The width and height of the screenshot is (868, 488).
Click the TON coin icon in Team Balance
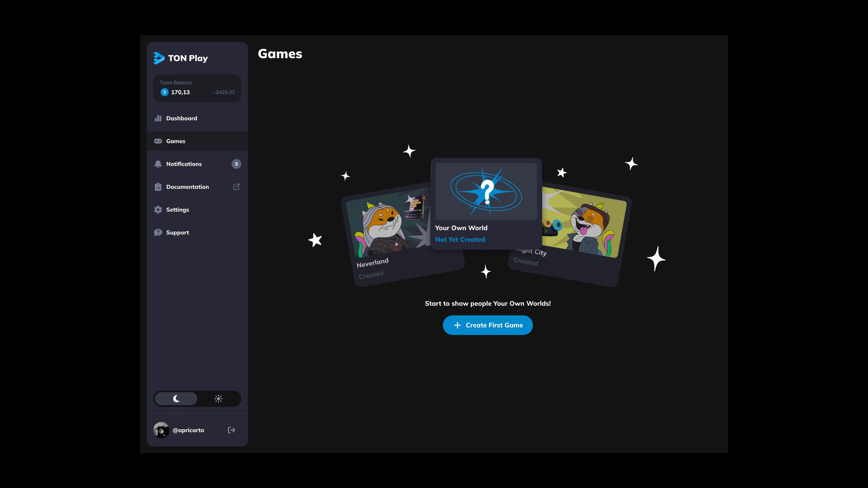coord(164,92)
